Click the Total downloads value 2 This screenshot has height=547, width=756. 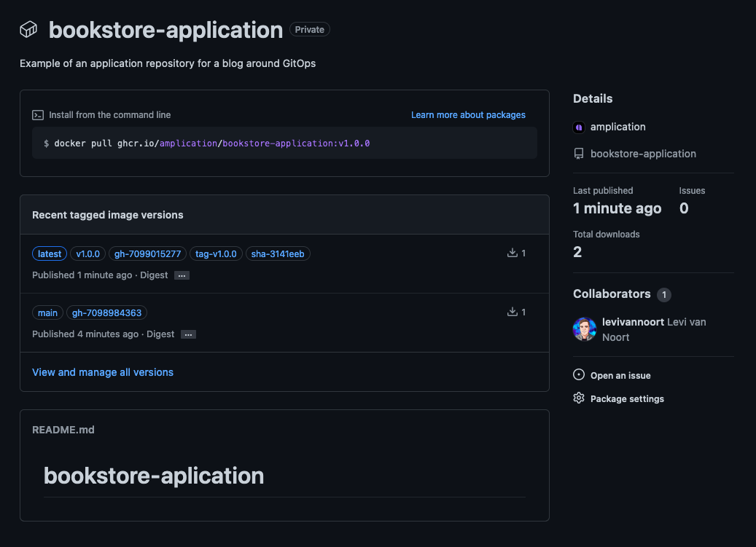coord(577,252)
